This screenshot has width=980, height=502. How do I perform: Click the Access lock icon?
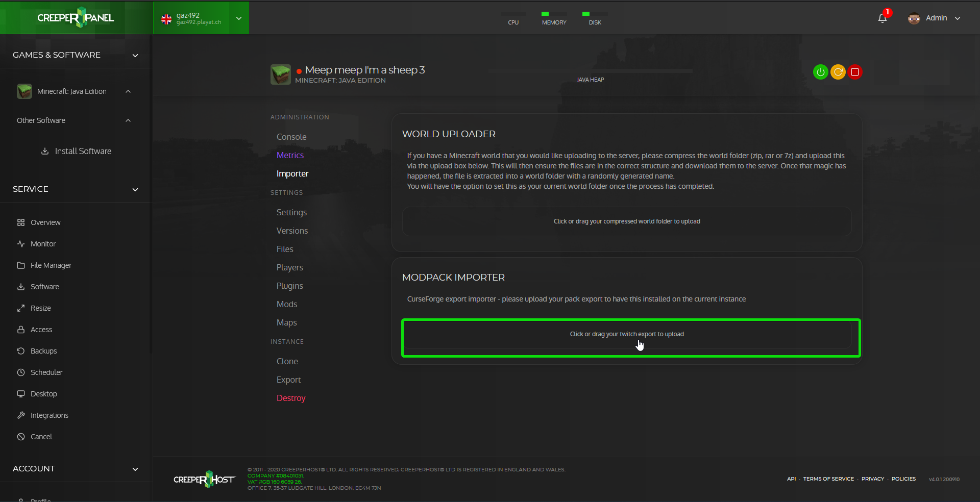21,330
